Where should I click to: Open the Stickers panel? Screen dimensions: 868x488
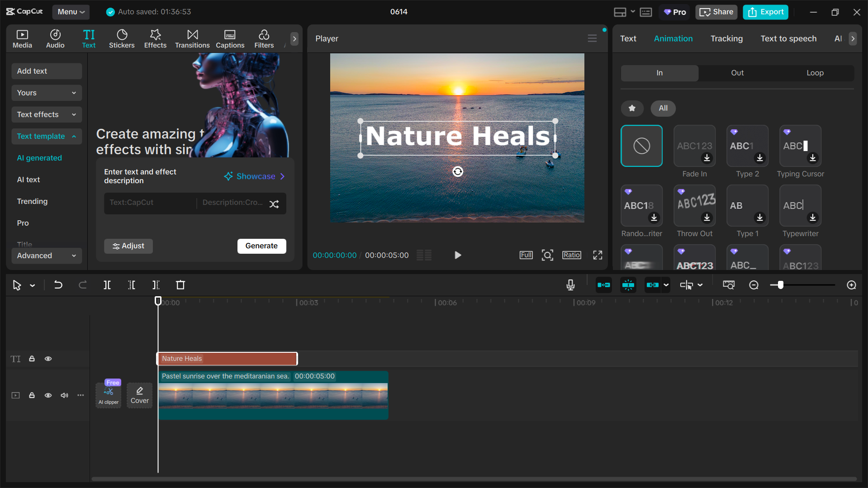(x=122, y=38)
